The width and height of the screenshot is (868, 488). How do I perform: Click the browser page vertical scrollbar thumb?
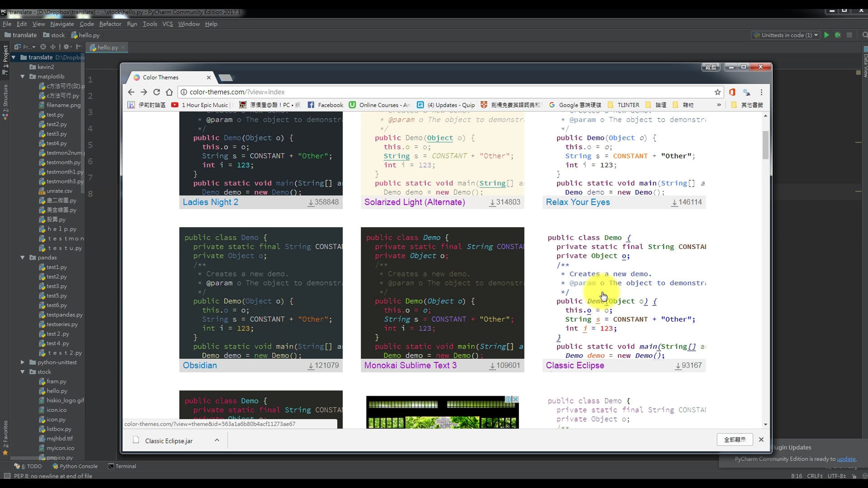[765, 145]
